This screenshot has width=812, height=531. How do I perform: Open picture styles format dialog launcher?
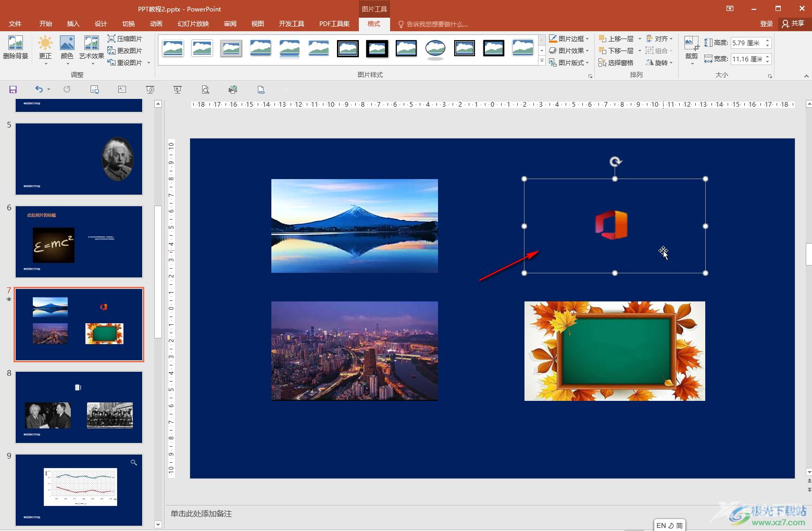pyautogui.click(x=590, y=76)
